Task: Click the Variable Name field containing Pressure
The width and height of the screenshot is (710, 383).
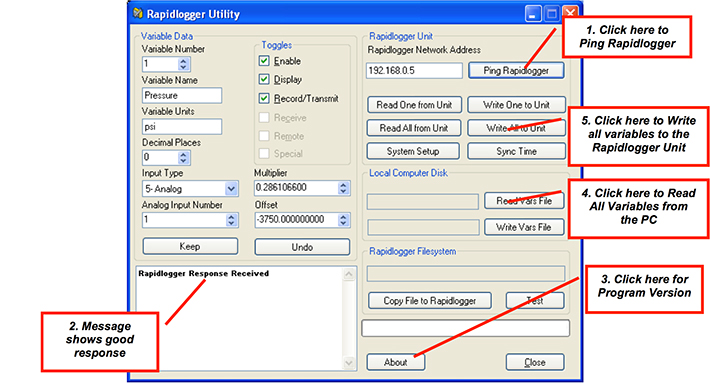Action: [x=182, y=96]
